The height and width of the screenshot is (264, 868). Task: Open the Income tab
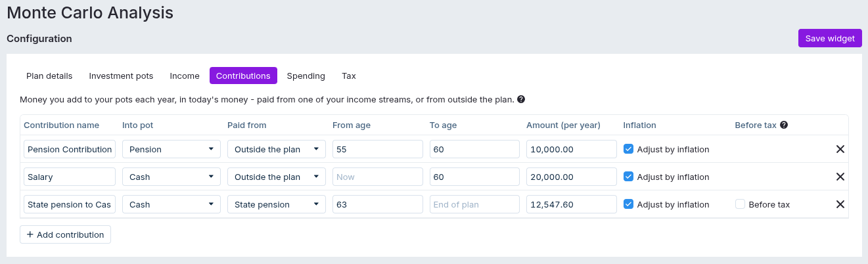185,76
